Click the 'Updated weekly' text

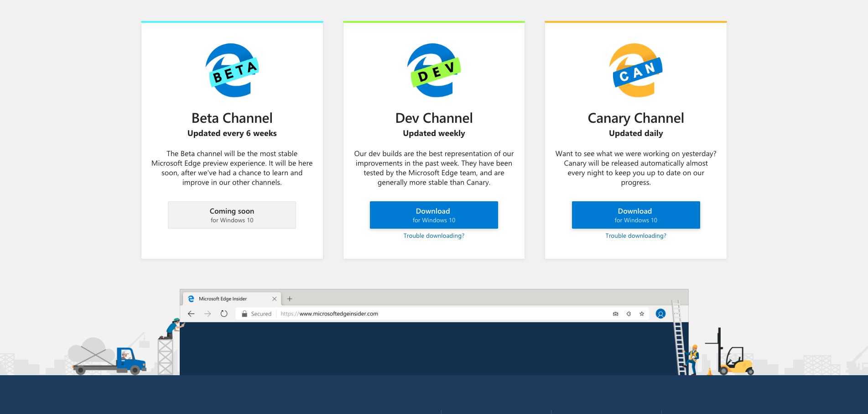(x=434, y=133)
